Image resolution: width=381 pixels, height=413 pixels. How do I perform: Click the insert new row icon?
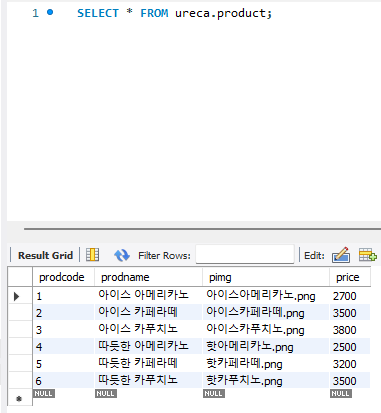[x=368, y=255]
